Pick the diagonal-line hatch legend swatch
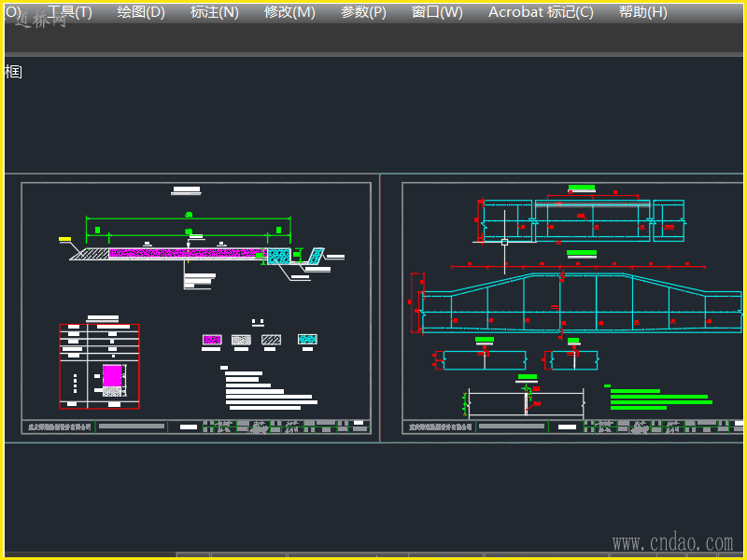 [x=271, y=340]
